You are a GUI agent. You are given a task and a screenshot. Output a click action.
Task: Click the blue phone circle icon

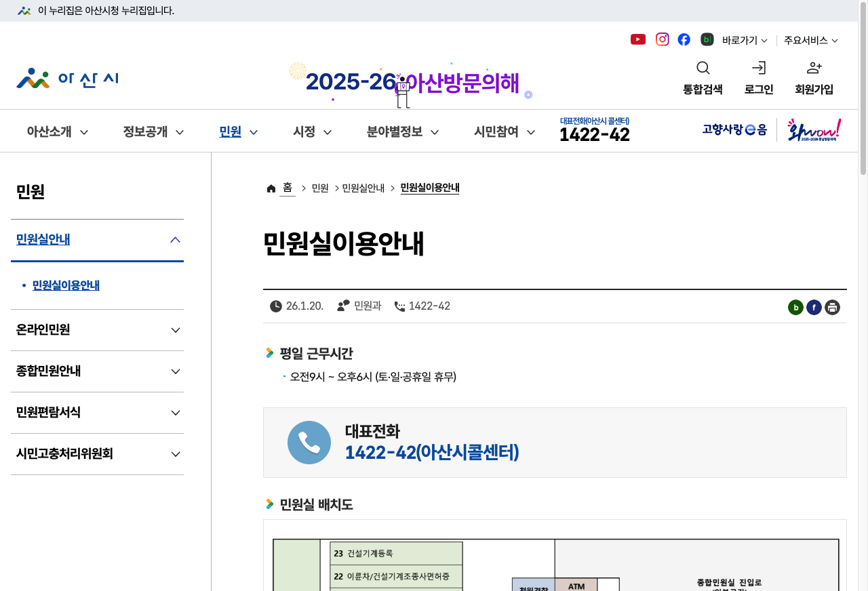pyautogui.click(x=309, y=443)
